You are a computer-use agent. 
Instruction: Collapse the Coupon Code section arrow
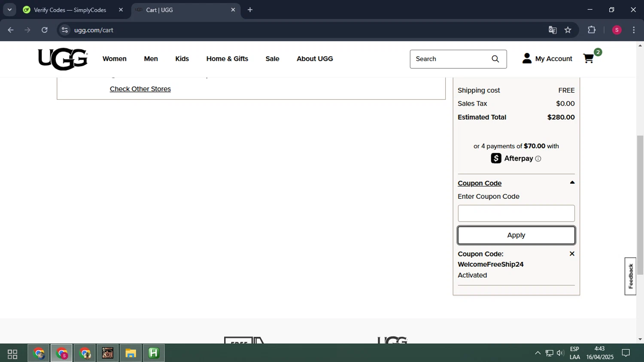click(572, 183)
